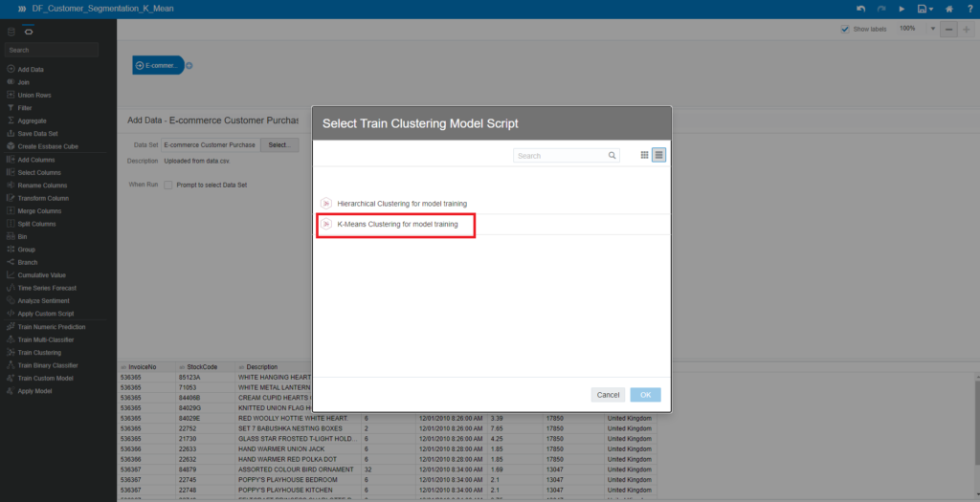Screen dimensions: 980x502
Task: Add a step using plus after node
Action: point(189,66)
